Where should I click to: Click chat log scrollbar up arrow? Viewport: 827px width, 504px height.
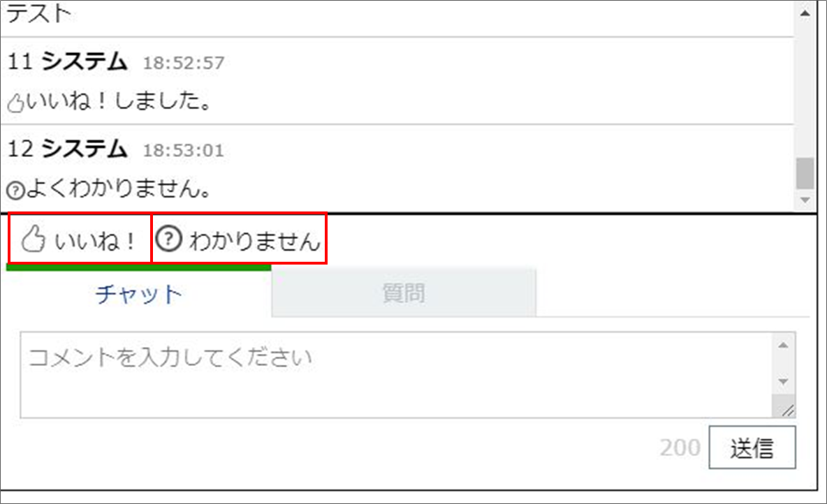coord(805,13)
